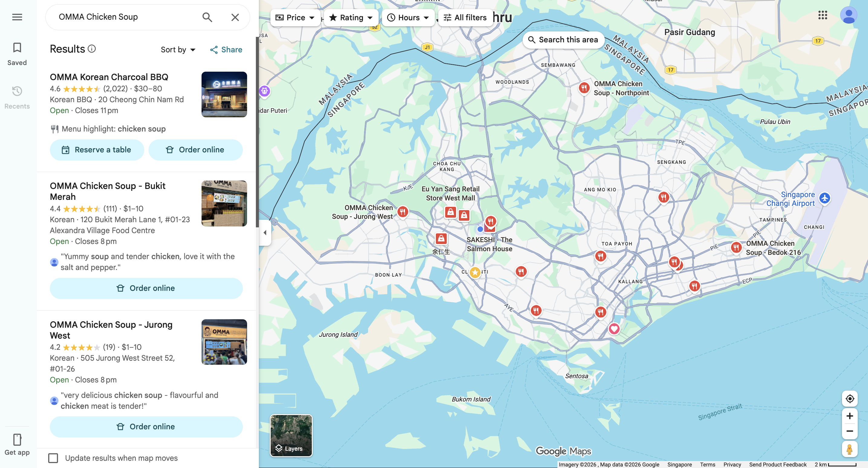This screenshot has height=468, width=868.
Task: Click Send Product Feedback
Action: coord(778,464)
